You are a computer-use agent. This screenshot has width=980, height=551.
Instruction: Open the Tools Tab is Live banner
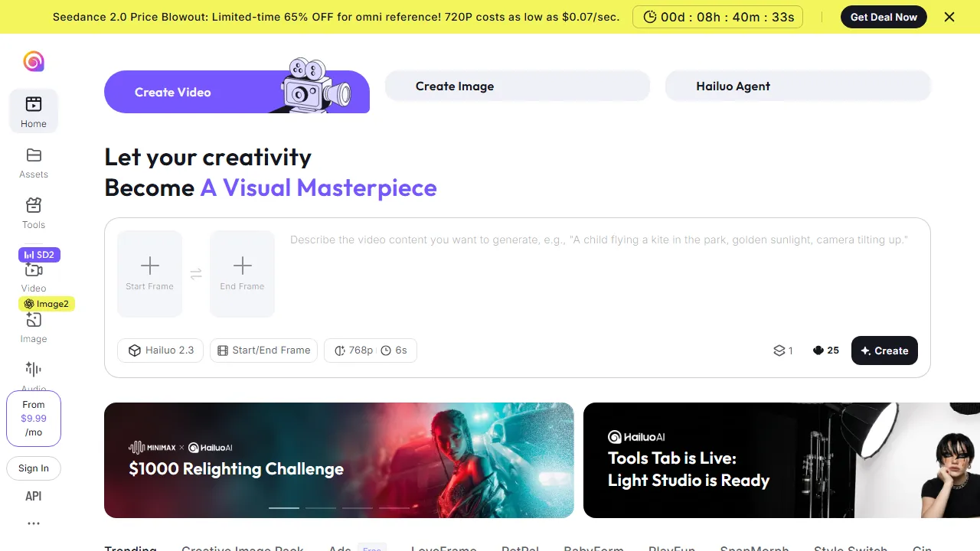tap(782, 460)
